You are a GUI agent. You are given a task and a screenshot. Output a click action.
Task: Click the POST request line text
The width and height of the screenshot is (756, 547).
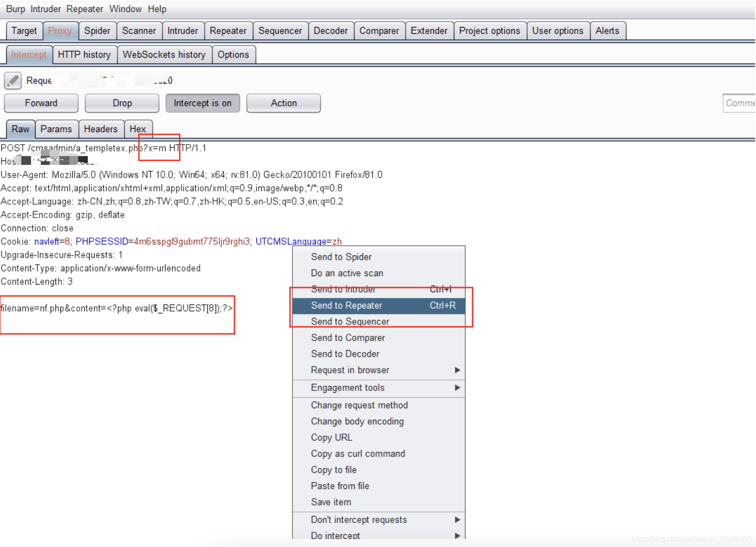pos(103,148)
